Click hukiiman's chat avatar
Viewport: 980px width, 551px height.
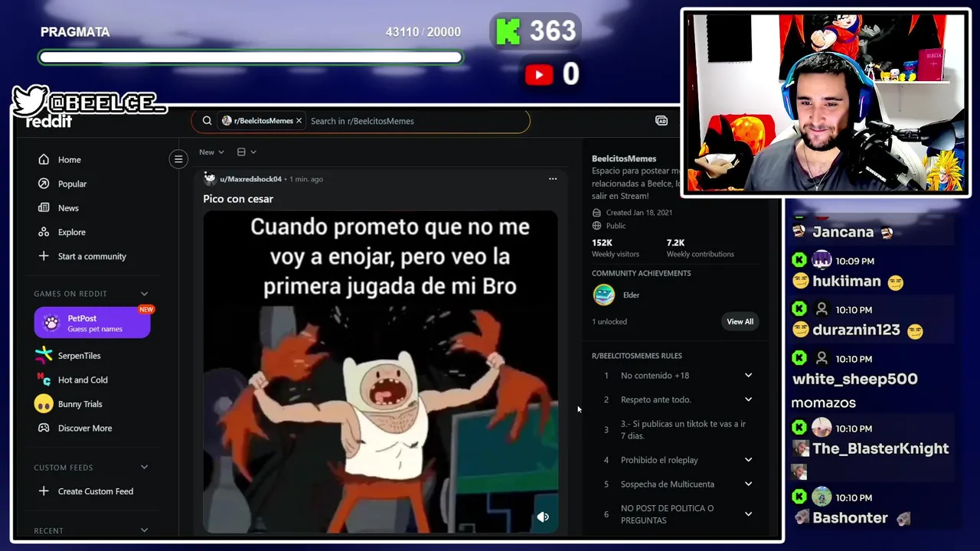tap(822, 260)
